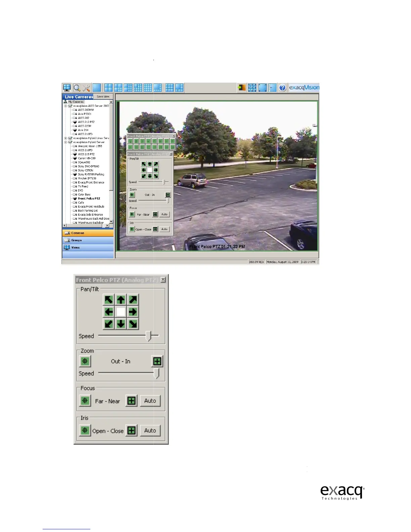Focus near with enlarged panel's Focus plus icon
This screenshot has height=532, width=411.
[132, 401]
